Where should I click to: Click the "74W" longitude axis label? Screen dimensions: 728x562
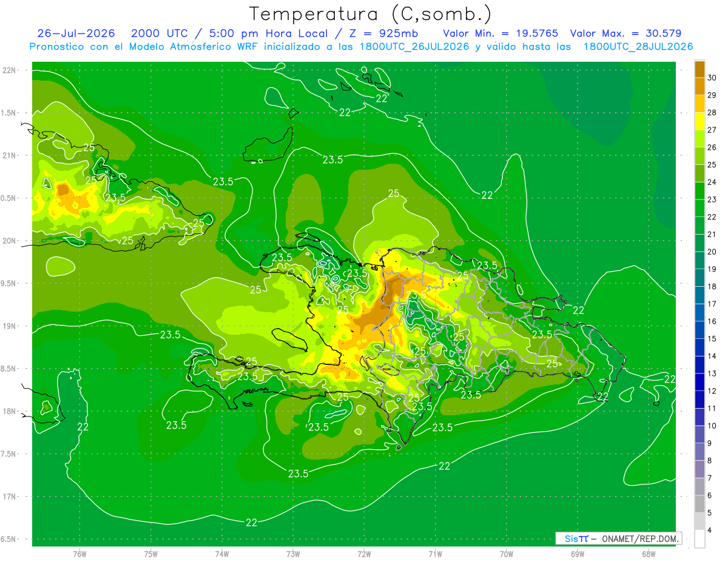(x=222, y=554)
